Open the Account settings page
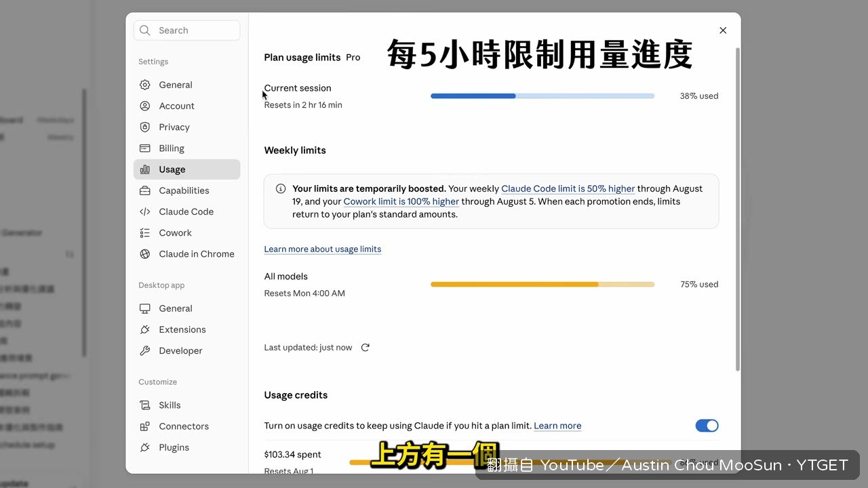868x488 pixels. [x=186, y=106]
